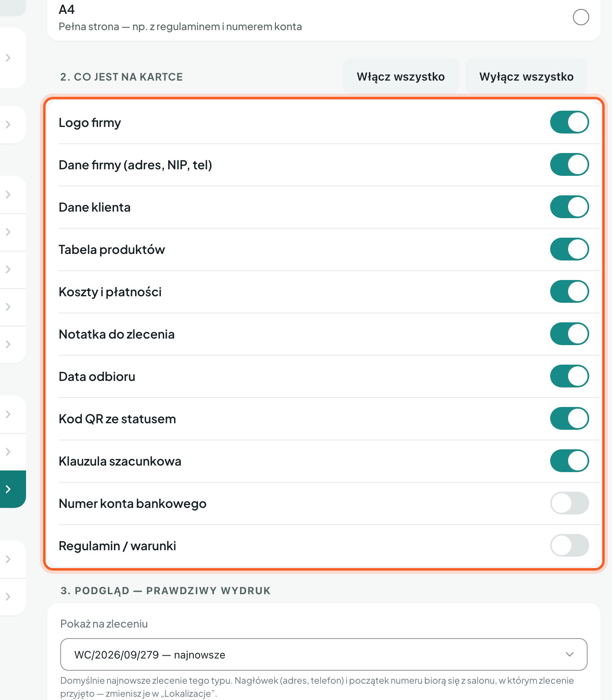The image size is (612, 700).
Task: Open the bottommost sidebar chevron item
Action: (8, 597)
